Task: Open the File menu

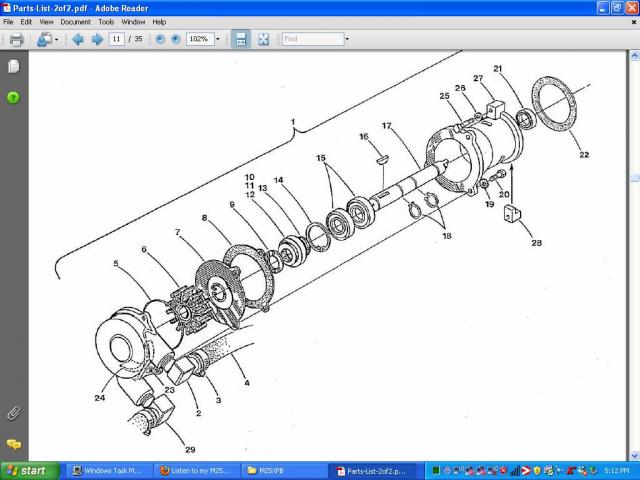Action: (8, 22)
